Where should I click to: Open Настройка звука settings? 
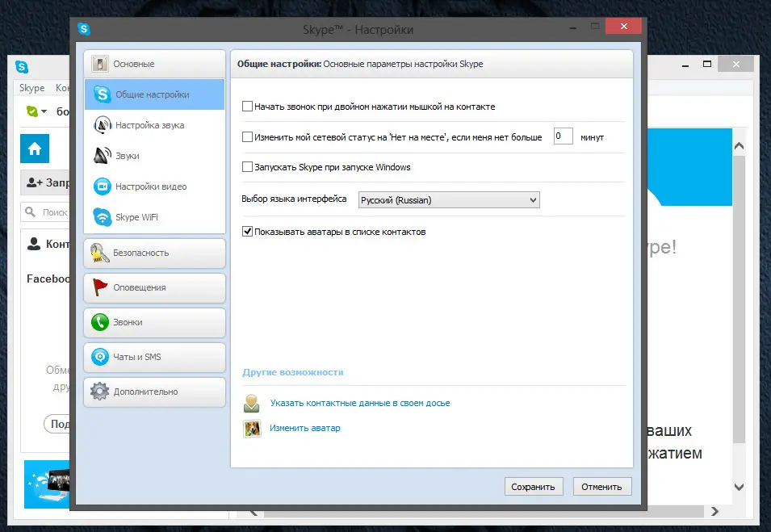154,125
